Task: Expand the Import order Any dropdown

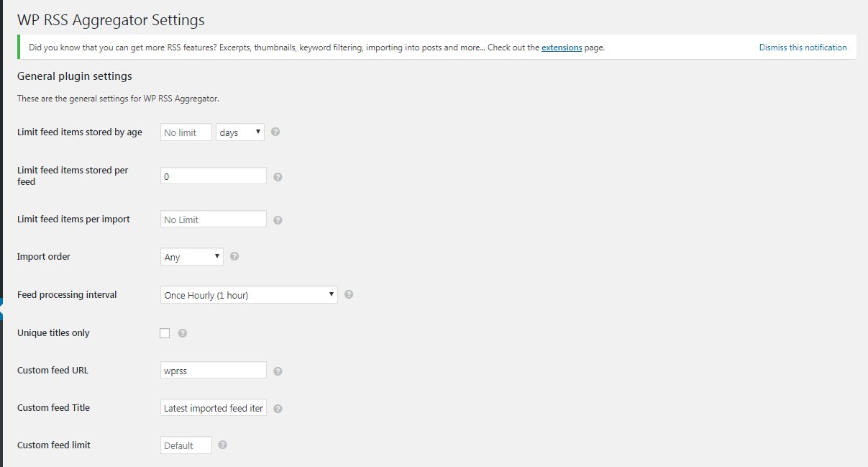Action: tap(192, 257)
